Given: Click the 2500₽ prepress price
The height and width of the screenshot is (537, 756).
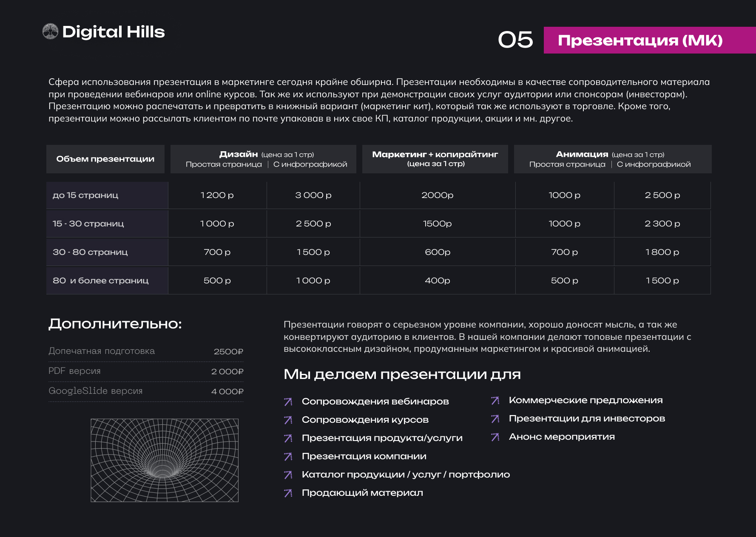Looking at the screenshot, I should point(228,351).
